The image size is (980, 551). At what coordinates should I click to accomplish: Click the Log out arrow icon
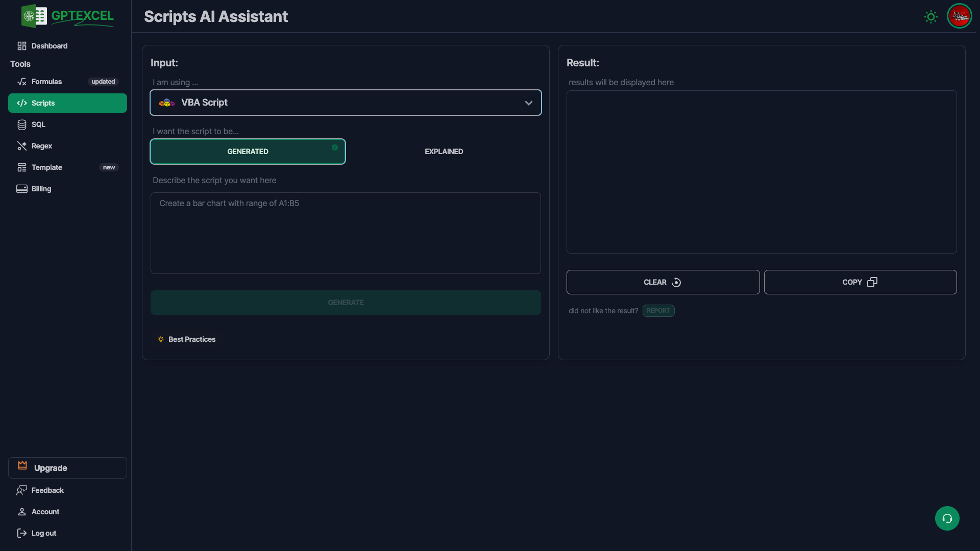click(x=21, y=533)
